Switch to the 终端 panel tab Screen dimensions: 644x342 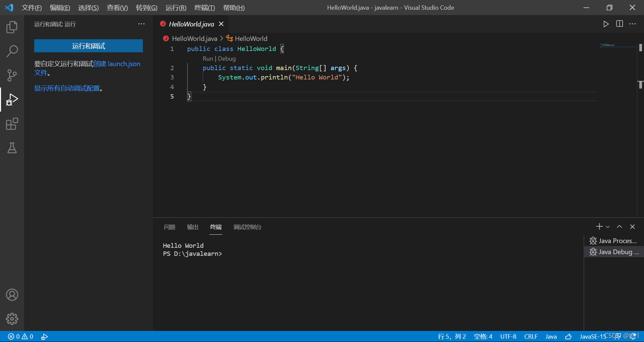click(x=216, y=227)
